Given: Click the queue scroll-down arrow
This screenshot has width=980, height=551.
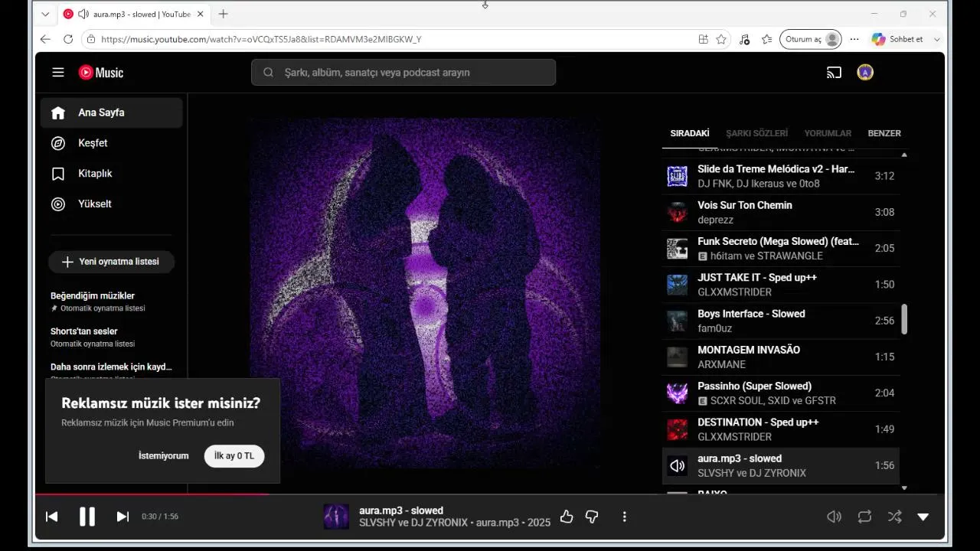Looking at the screenshot, I should [904, 487].
